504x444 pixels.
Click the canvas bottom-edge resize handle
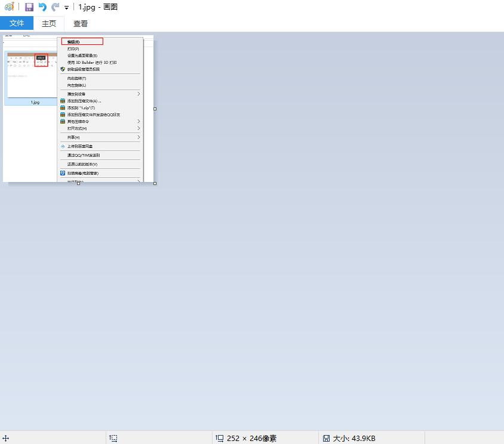78,183
